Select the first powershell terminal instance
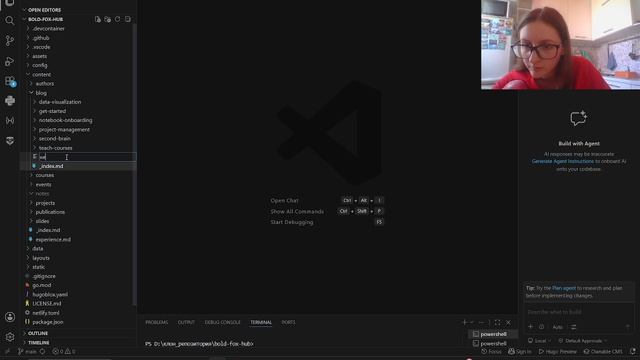 click(493, 334)
